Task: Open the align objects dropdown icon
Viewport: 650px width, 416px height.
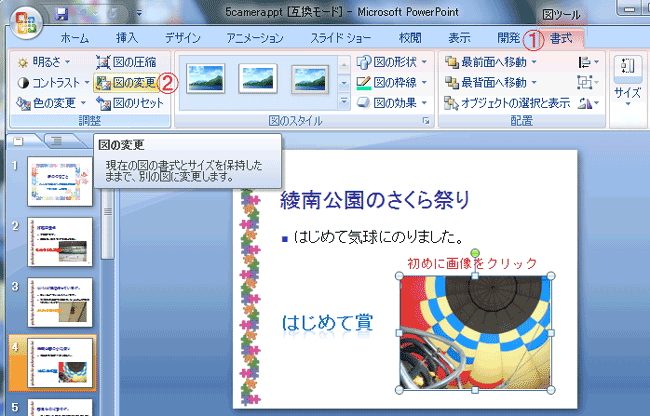Action: (589, 63)
